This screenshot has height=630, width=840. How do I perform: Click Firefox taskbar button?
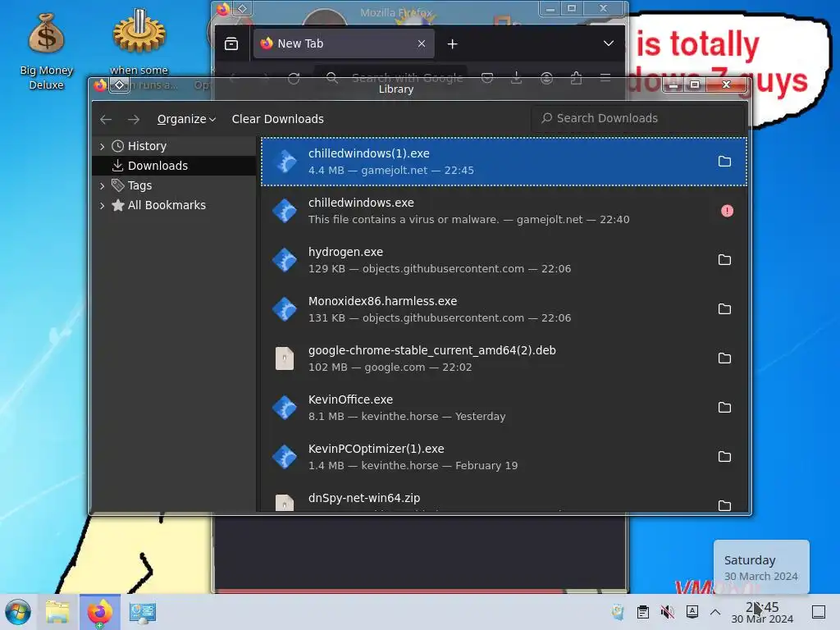100,612
